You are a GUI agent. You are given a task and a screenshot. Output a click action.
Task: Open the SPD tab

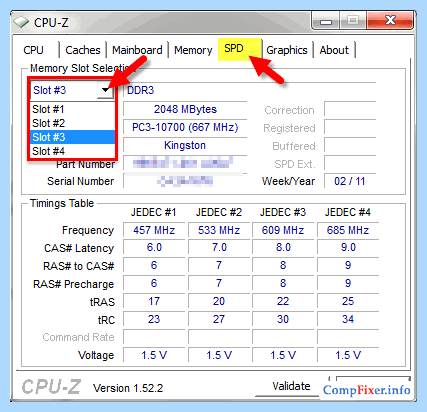pos(239,49)
